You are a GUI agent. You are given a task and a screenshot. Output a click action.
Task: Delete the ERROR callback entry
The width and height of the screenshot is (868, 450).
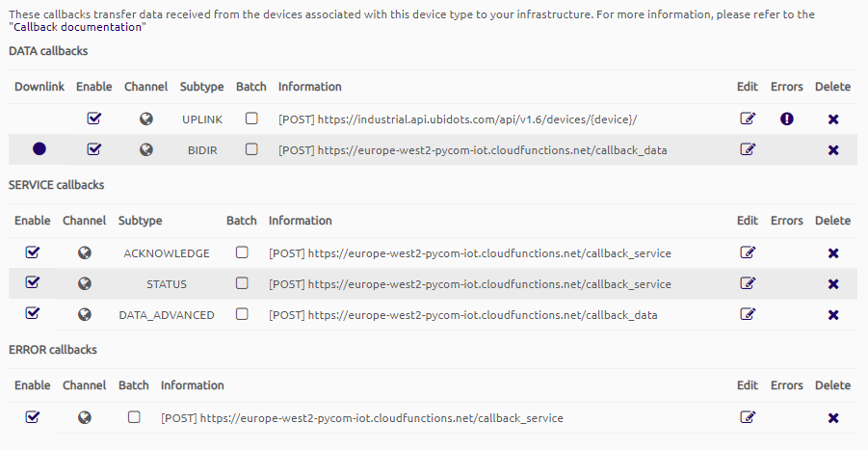(x=833, y=418)
